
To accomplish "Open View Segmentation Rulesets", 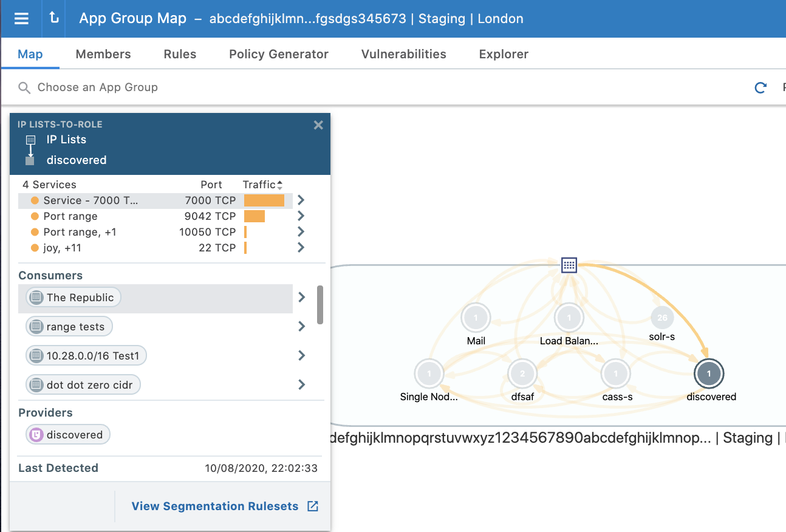I will click(x=216, y=506).
